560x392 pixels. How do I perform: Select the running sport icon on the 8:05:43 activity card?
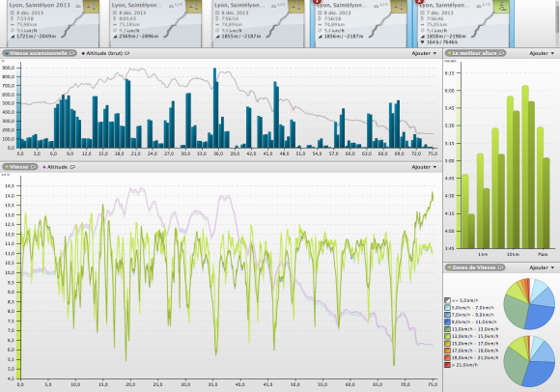(194, 6)
